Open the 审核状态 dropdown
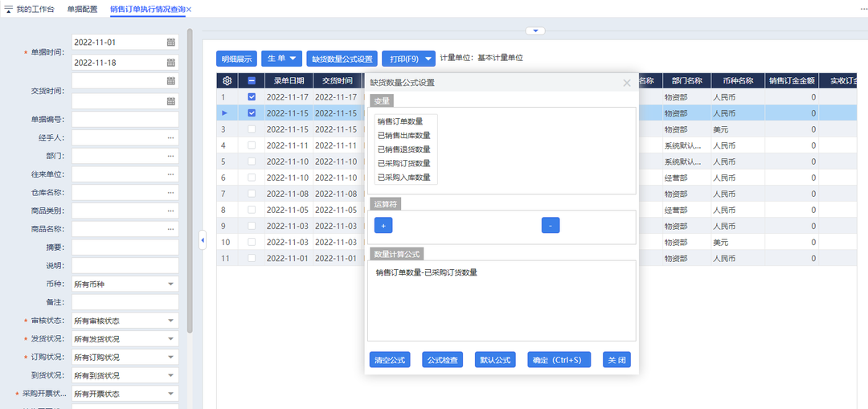The width and height of the screenshot is (868, 409). tap(170, 321)
